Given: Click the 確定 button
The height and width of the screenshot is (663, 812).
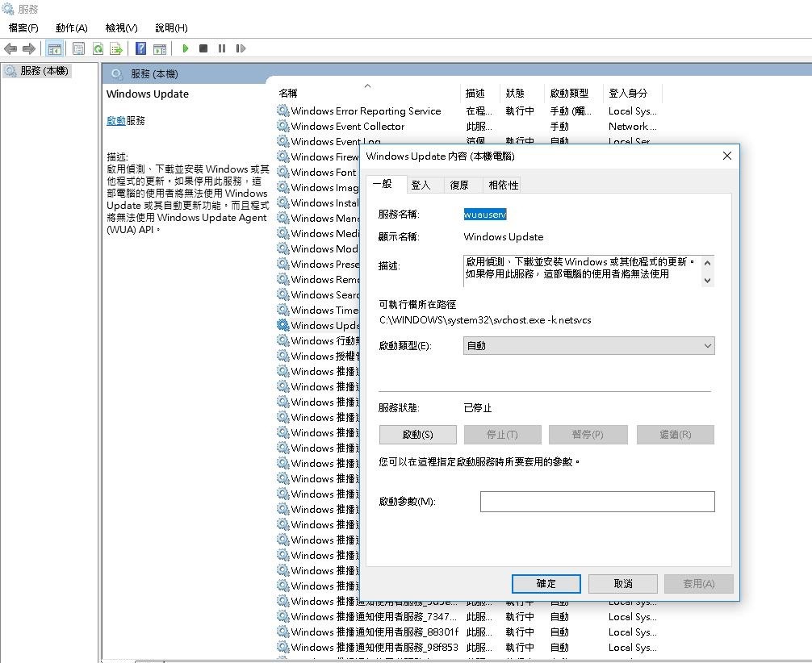Looking at the screenshot, I should click(546, 584).
